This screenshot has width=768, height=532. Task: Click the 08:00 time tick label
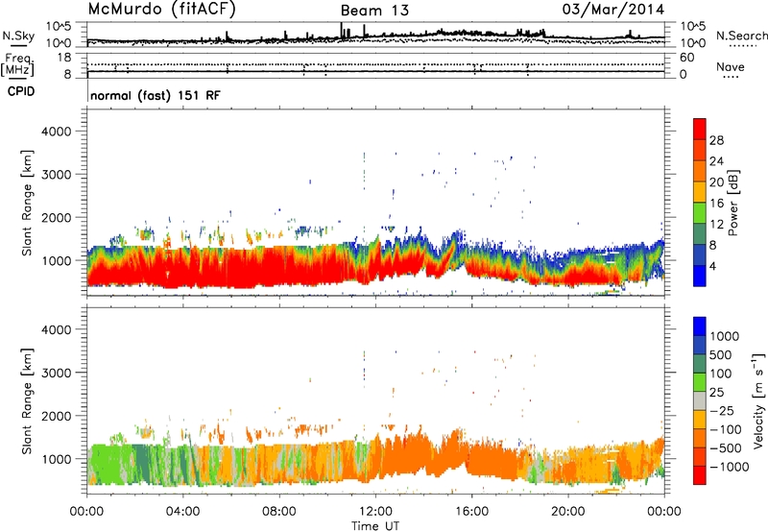[x=278, y=512]
